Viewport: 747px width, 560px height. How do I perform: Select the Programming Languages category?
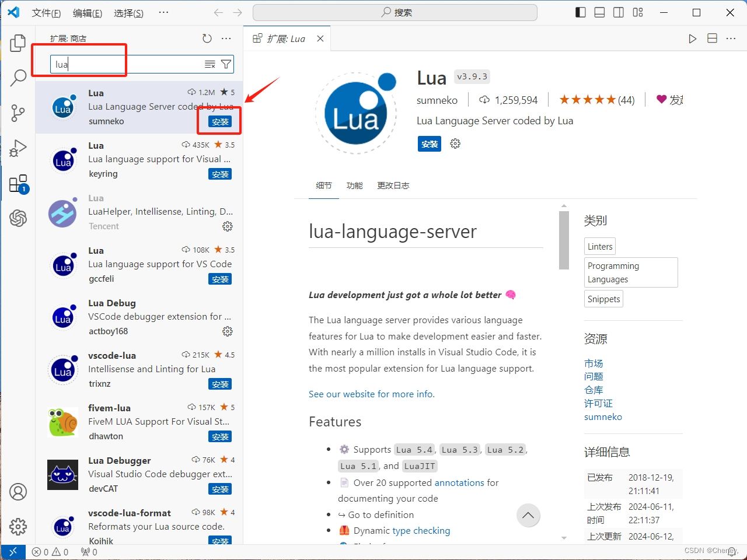click(631, 272)
